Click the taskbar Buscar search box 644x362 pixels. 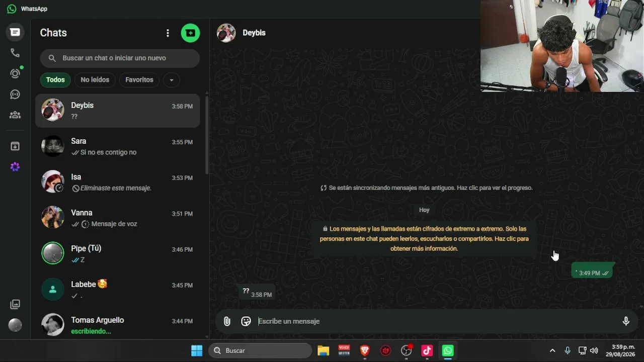260,350
